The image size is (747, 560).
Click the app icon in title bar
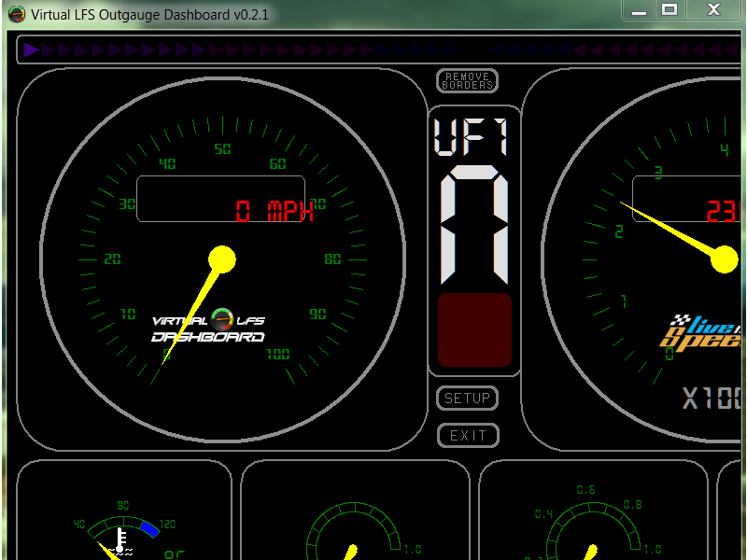pos(17,14)
